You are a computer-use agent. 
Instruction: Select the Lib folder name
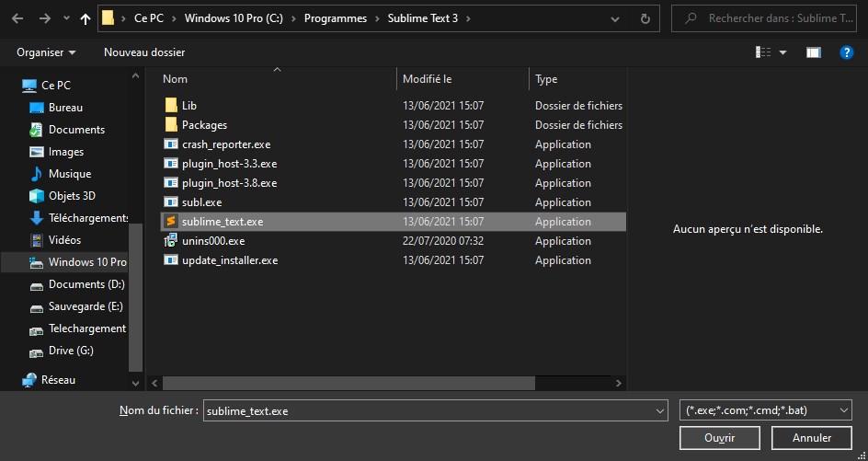tap(189, 105)
